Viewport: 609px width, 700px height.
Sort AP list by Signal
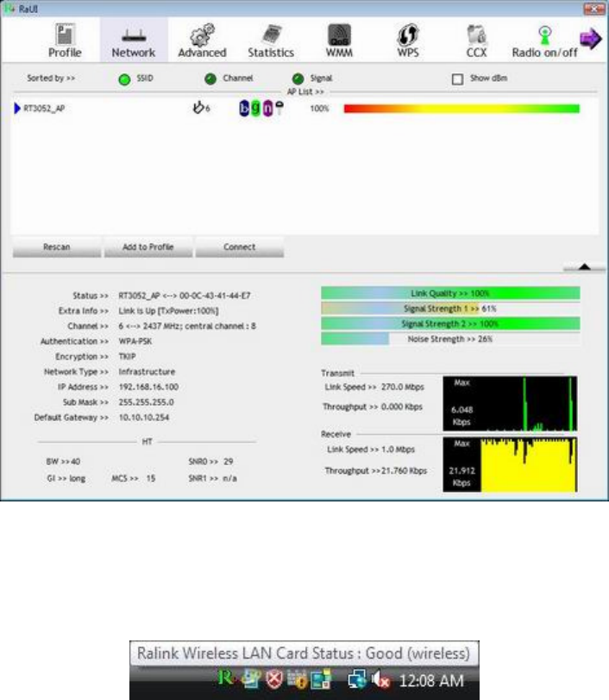(x=298, y=79)
